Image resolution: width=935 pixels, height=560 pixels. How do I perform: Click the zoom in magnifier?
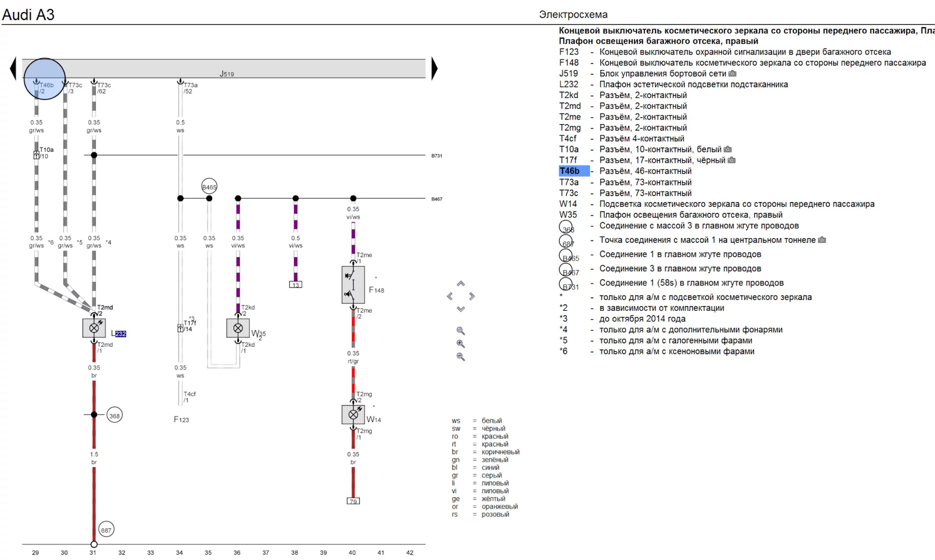[x=461, y=344]
